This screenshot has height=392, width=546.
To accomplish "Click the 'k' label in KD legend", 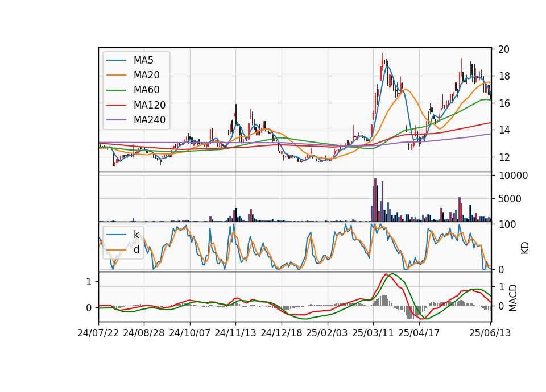I will pyautogui.click(x=136, y=235).
